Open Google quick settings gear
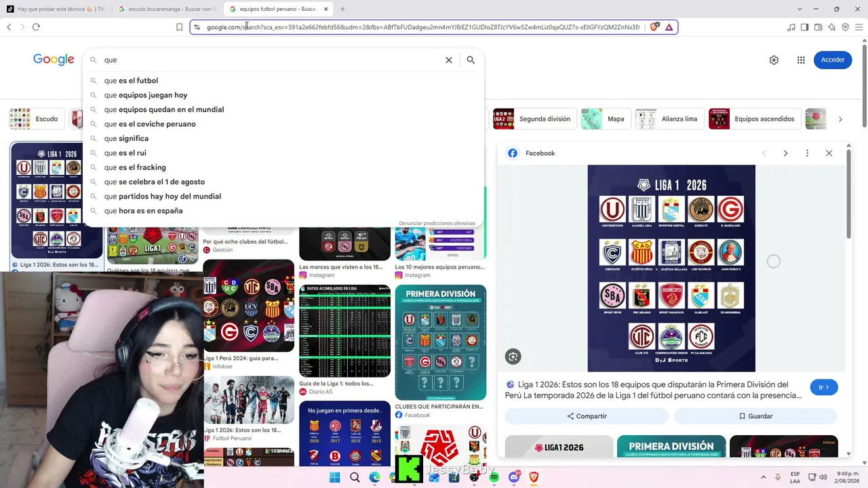 click(774, 60)
